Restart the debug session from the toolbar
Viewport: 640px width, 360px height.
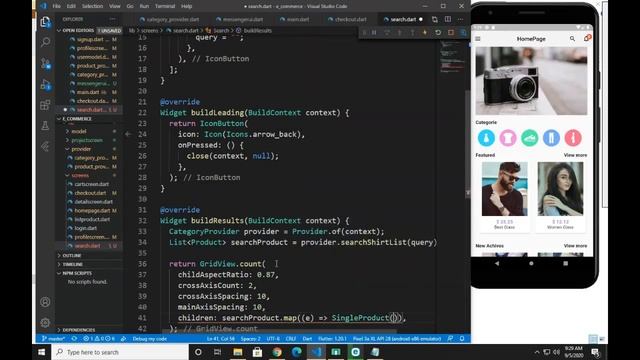tap(438, 32)
